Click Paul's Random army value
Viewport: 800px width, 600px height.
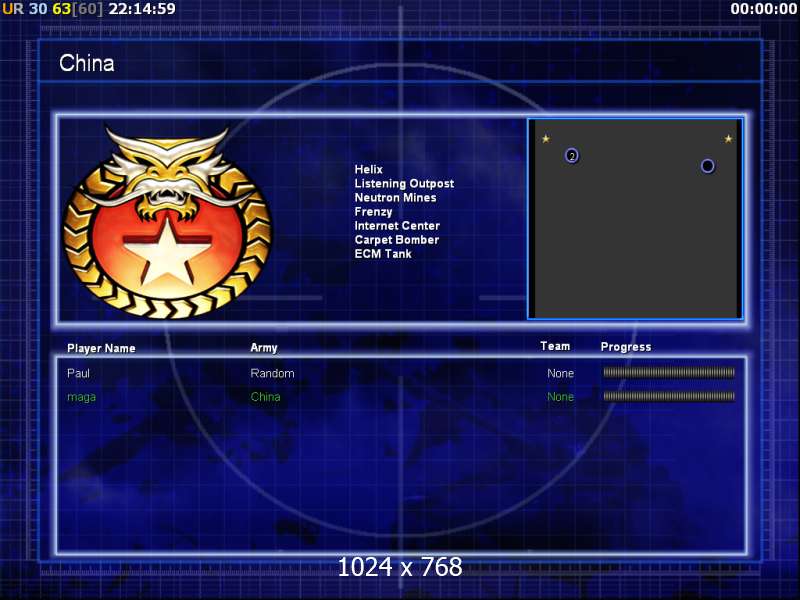click(x=272, y=373)
